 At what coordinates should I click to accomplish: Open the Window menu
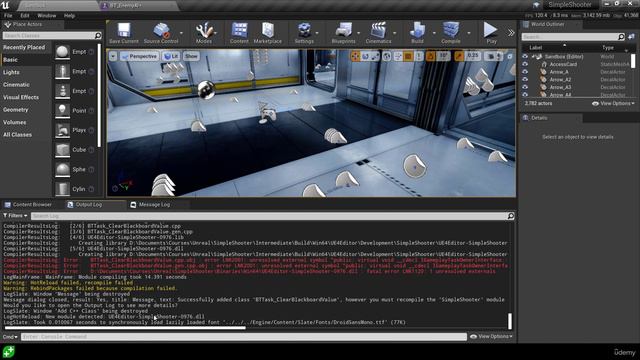(x=47, y=16)
